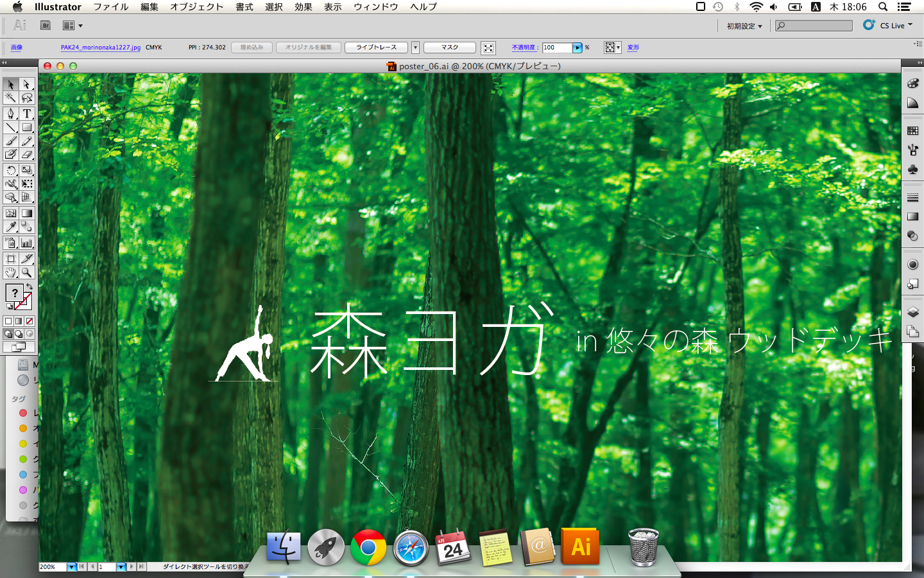This screenshot has width=924, height=578.
Task: Select the Rectangle tool
Action: 26,127
